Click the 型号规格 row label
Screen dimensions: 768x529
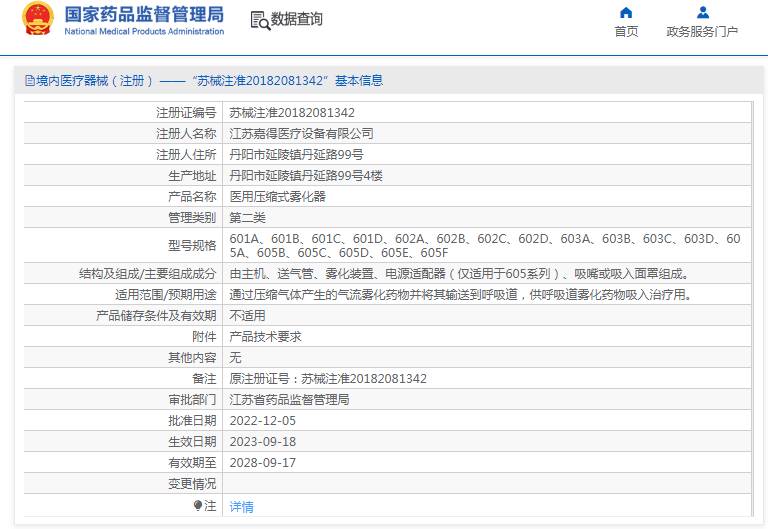192,245
